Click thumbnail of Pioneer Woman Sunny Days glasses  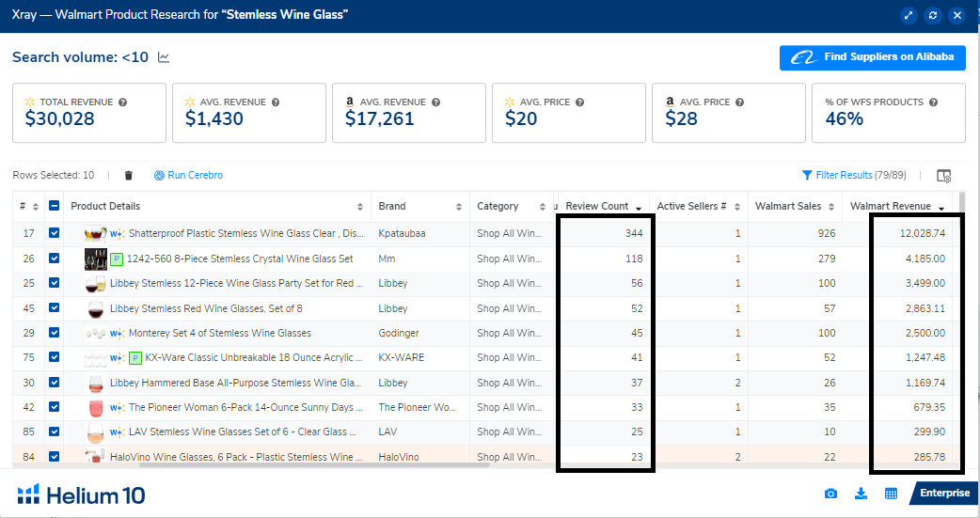[x=96, y=407]
